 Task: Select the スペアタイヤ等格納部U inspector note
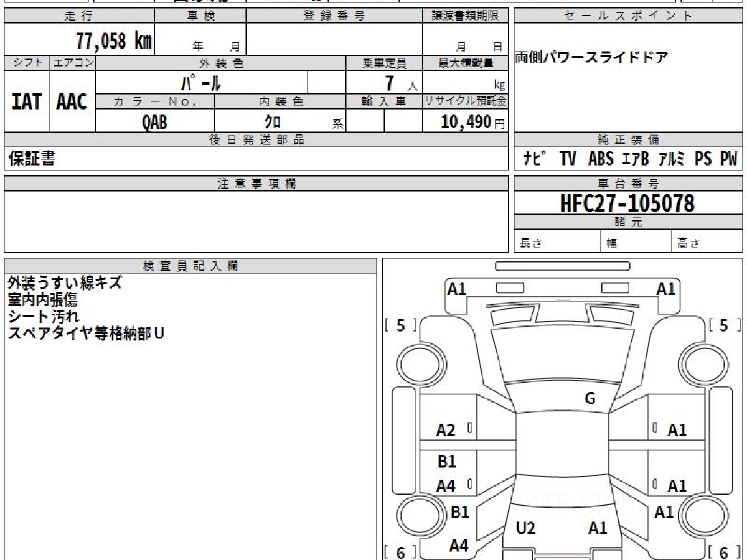click(x=86, y=333)
